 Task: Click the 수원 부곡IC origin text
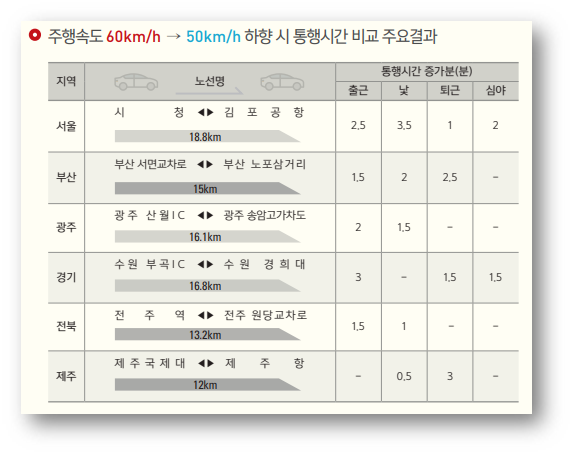coord(150,264)
